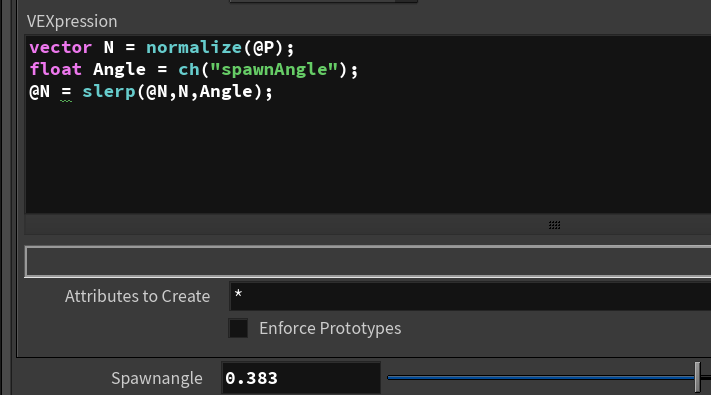Click the Spawnangle parameter label
This screenshot has height=395, width=711.
point(157,378)
